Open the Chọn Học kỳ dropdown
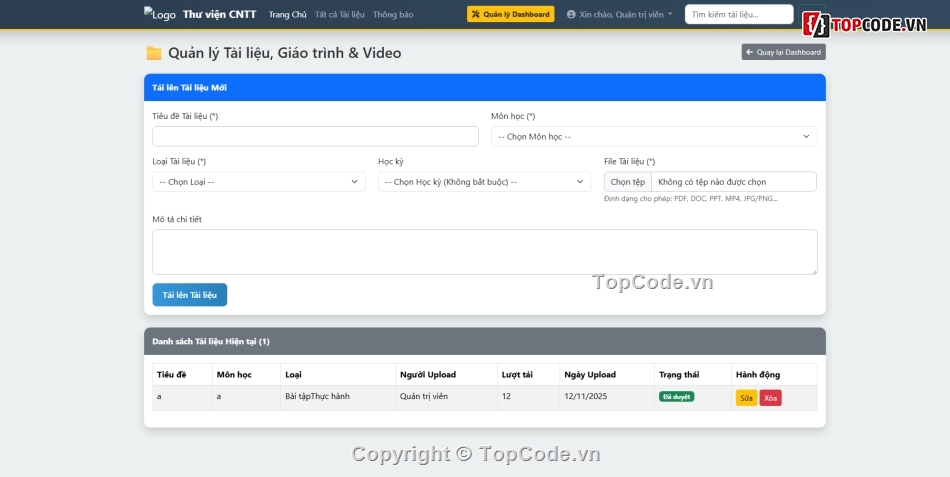The height and width of the screenshot is (477, 950). pos(484,182)
